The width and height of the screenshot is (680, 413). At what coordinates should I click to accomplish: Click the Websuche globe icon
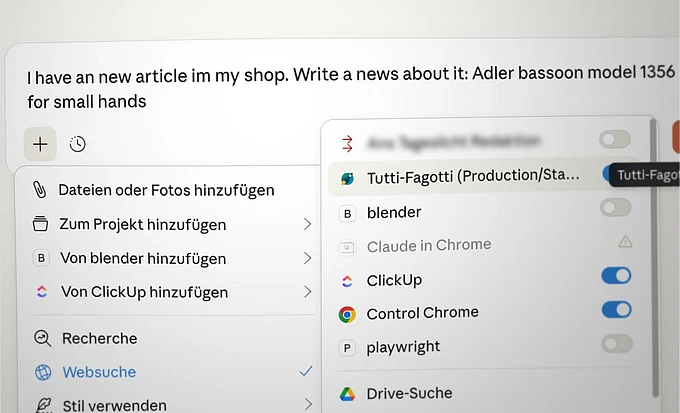[x=43, y=372]
